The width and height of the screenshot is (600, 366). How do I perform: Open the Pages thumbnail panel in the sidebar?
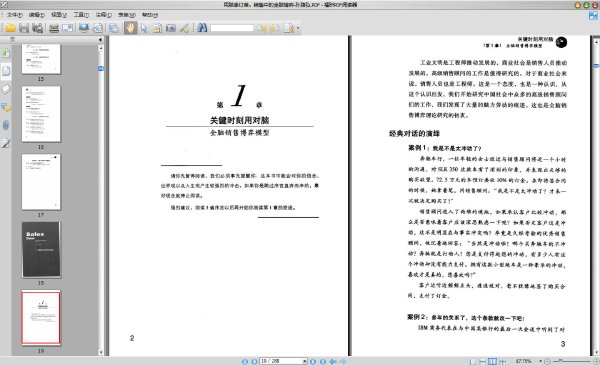point(6,71)
